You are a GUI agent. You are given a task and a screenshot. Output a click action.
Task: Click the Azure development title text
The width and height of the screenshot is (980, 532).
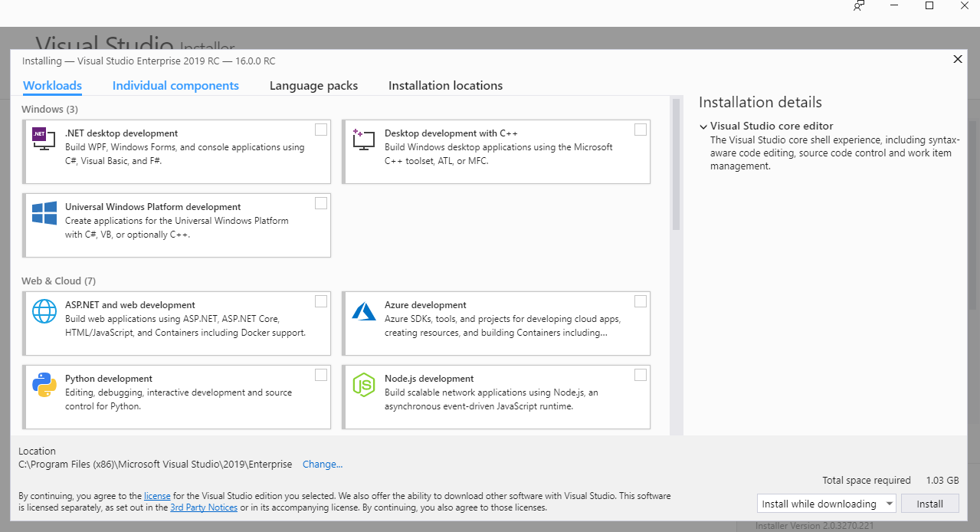click(425, 305)
